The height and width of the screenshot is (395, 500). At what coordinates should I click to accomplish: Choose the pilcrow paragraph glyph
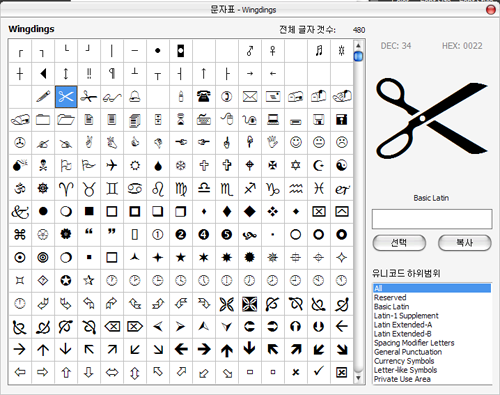click(x=112, y=74)
